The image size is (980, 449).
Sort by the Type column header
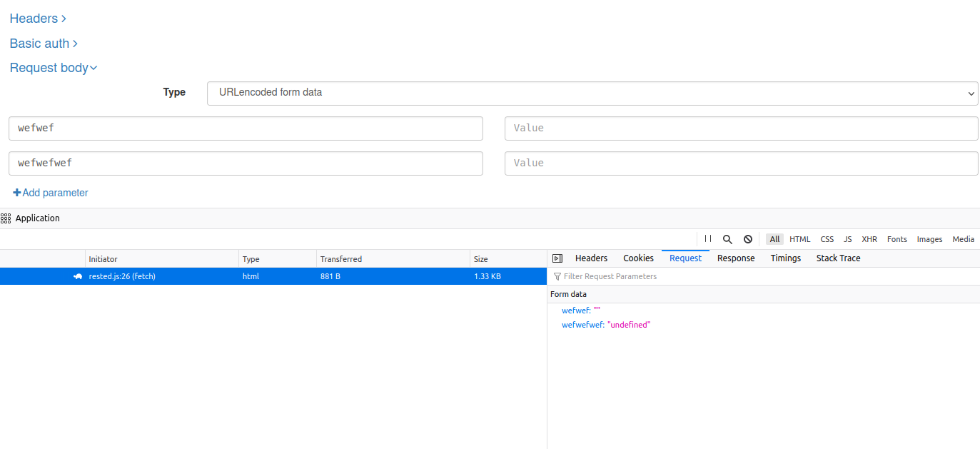278,259
